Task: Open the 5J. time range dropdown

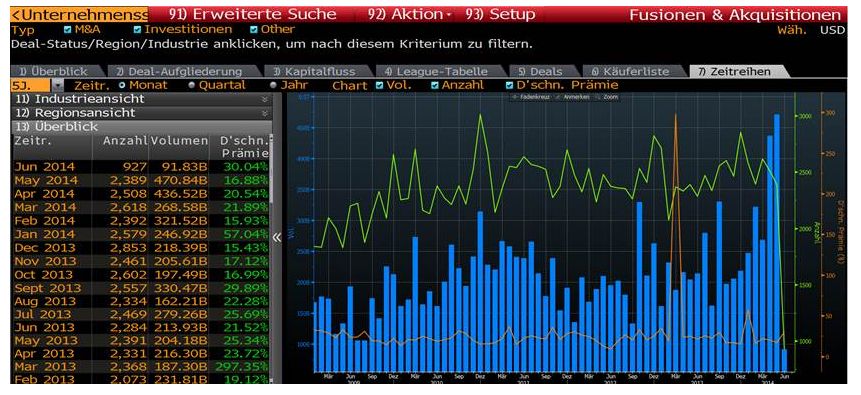Action: [58, 86]
